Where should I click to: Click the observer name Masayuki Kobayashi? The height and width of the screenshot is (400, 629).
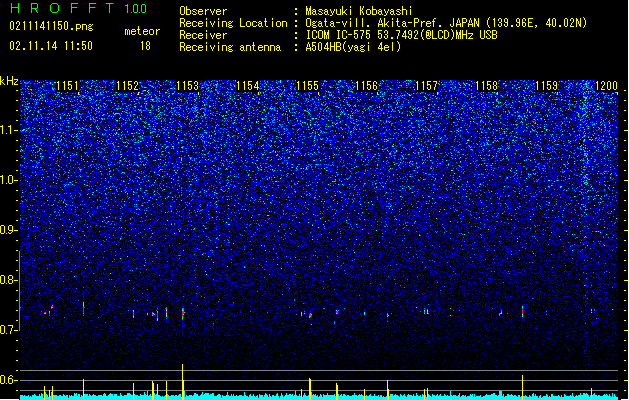click(359, 11)
